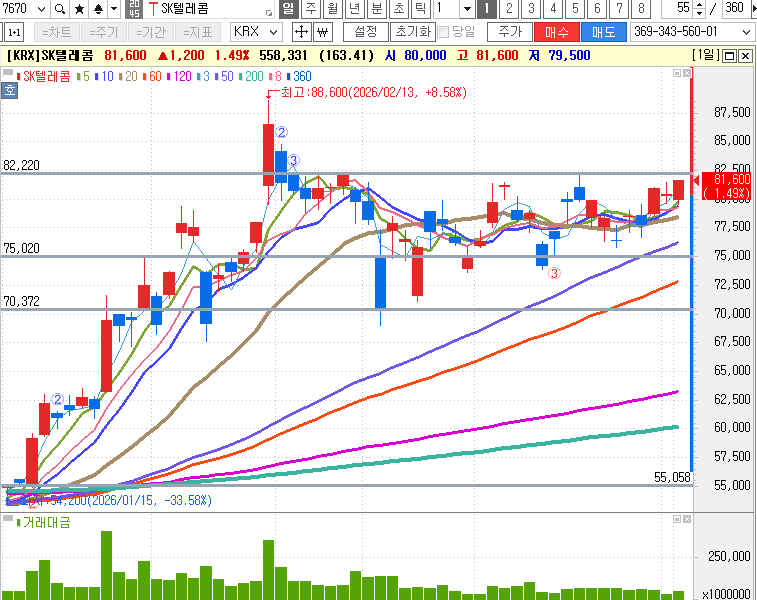Click the 5-day moving average legend
The height and width of the screenshot is (600, 757).
point(83,76)
